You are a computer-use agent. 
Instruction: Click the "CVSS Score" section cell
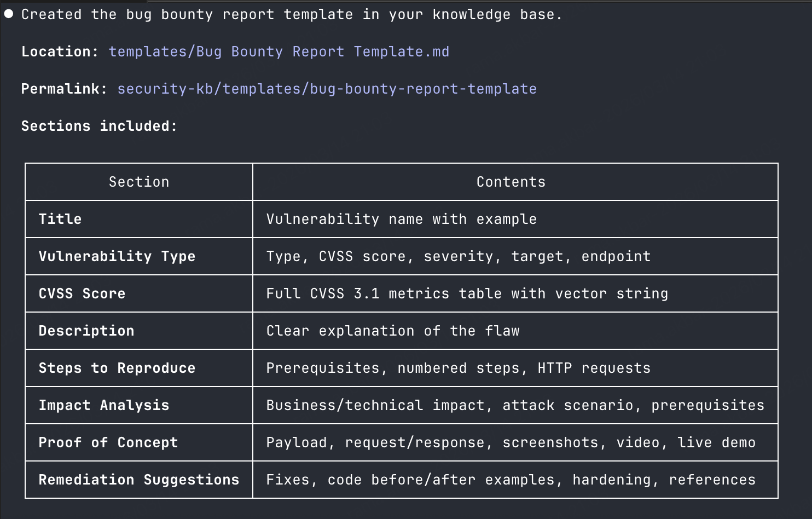(82, 293)
